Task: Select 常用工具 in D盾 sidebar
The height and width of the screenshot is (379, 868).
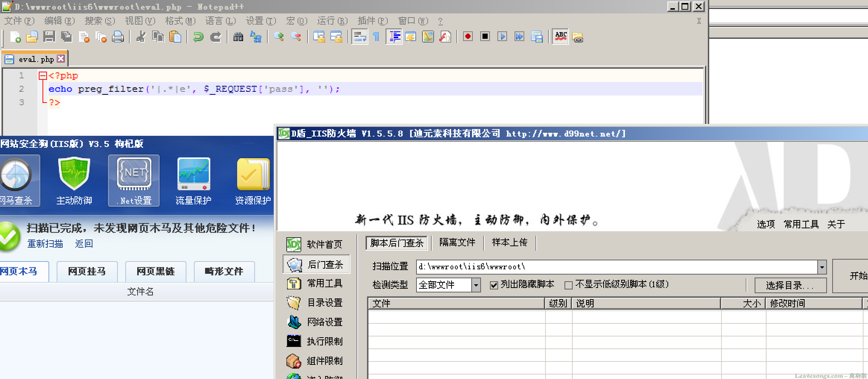Action: click(316, 284)
